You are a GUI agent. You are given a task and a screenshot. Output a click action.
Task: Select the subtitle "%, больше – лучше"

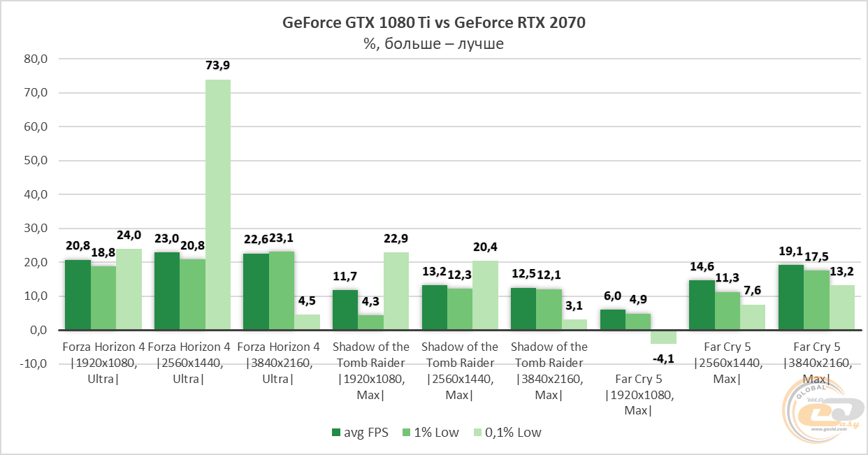[433, 44]
